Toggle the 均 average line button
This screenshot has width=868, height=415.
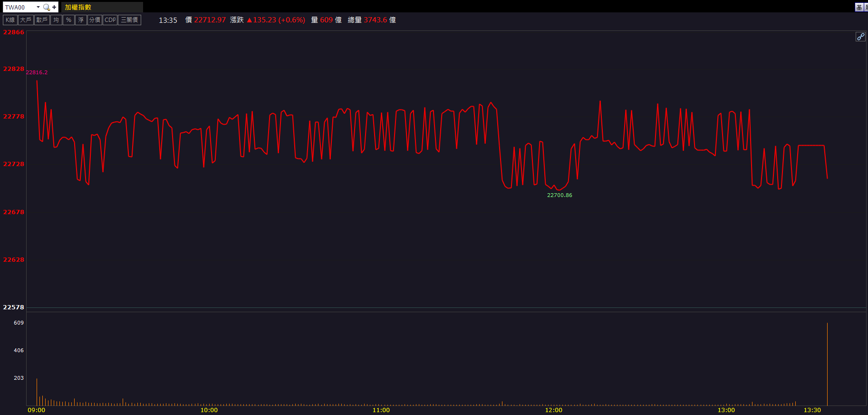click(x=56, y=20)
